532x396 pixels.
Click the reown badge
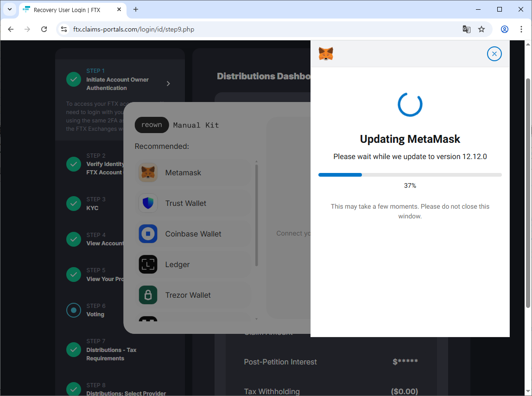pos(152,125)
